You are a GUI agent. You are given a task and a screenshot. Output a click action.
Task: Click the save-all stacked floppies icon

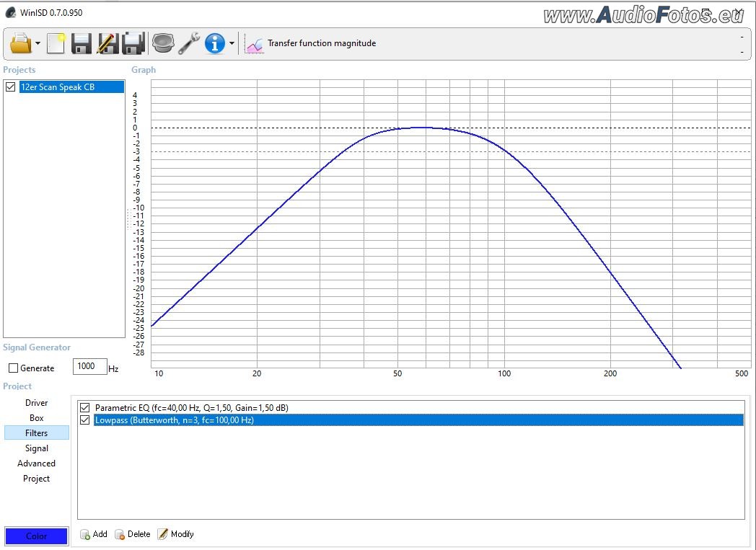coord(133,43)
